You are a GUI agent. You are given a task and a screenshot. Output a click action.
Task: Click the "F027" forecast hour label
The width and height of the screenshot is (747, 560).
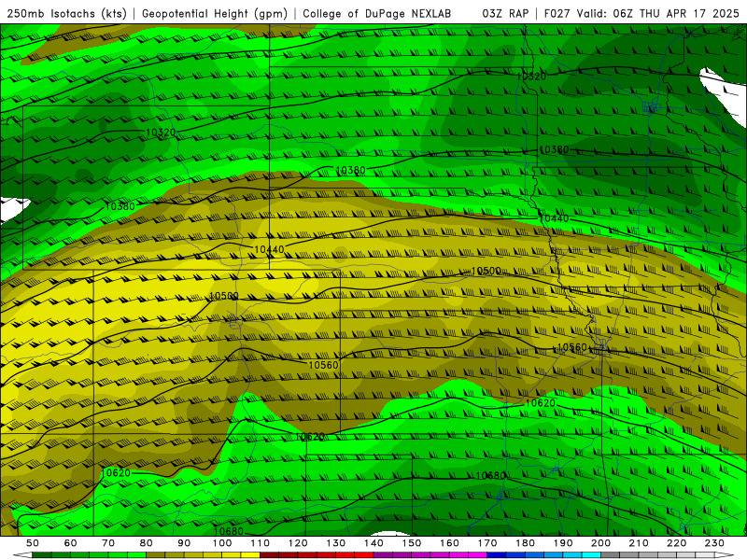click(x=557, y=14)
